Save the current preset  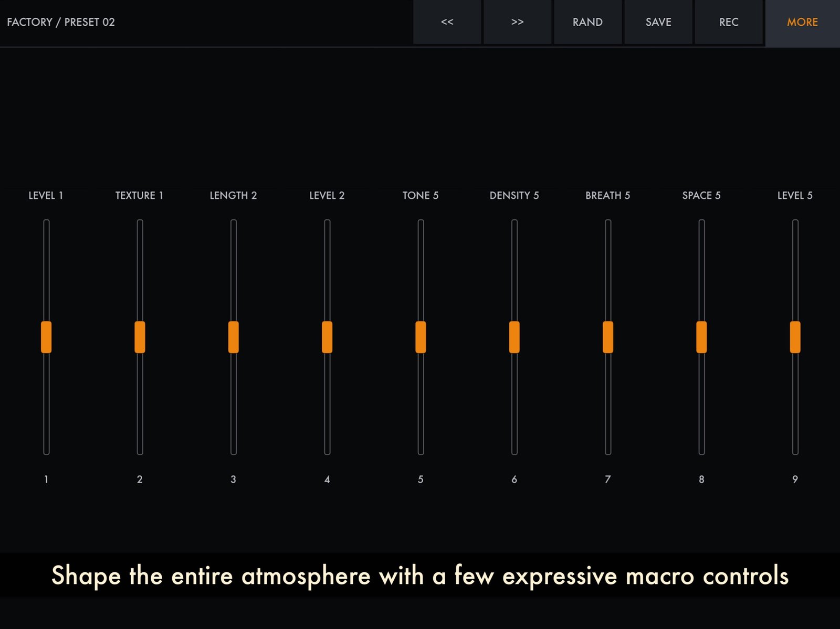click(x=658, y=22)
